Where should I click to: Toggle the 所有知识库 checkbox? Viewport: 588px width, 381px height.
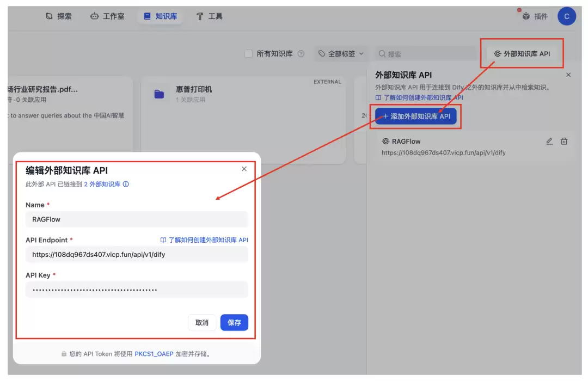point(248,54)
